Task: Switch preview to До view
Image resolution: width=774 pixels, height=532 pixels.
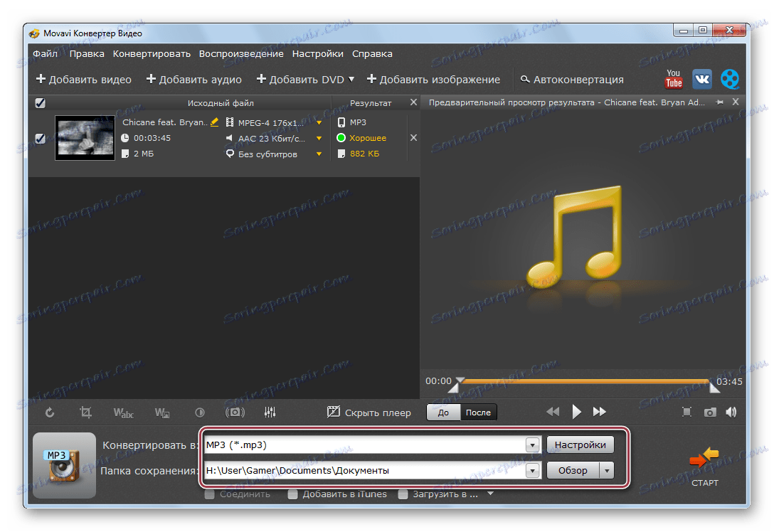Action: [x=443, y=413]
